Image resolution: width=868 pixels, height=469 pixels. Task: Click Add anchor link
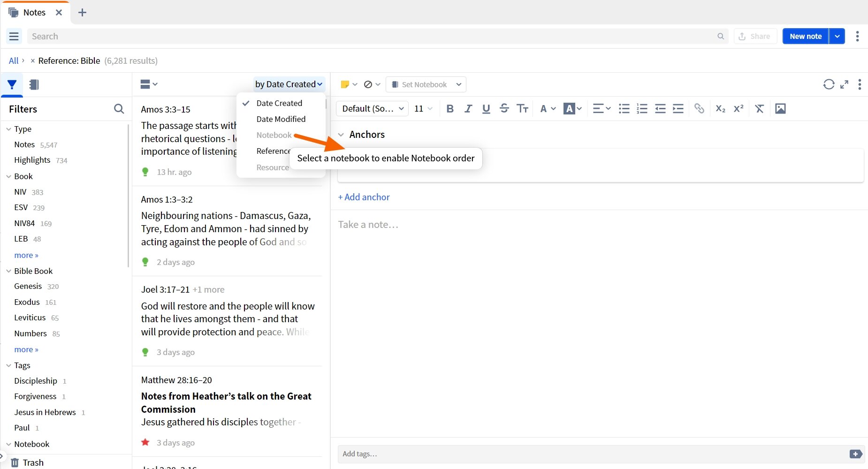tap(364, 197)
